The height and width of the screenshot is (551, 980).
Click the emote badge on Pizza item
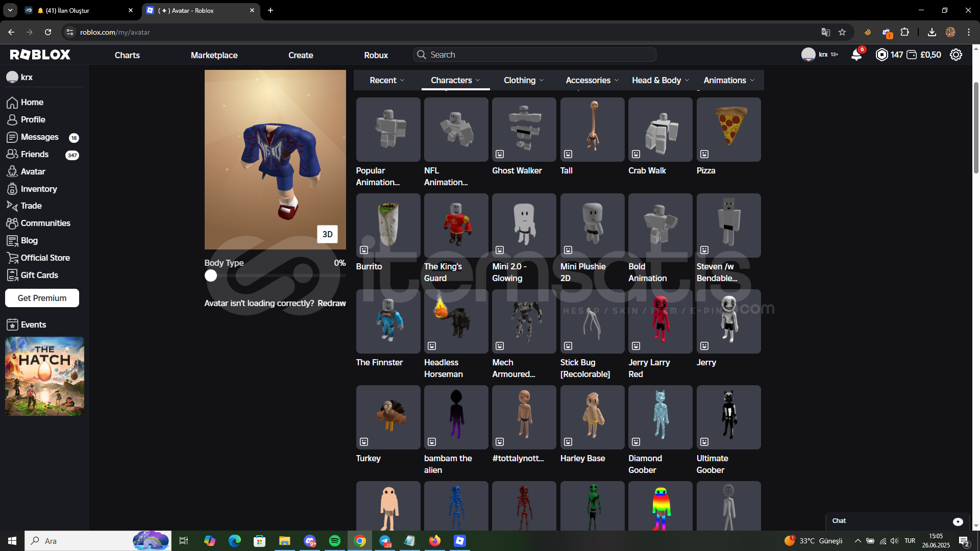click(704, 154)
